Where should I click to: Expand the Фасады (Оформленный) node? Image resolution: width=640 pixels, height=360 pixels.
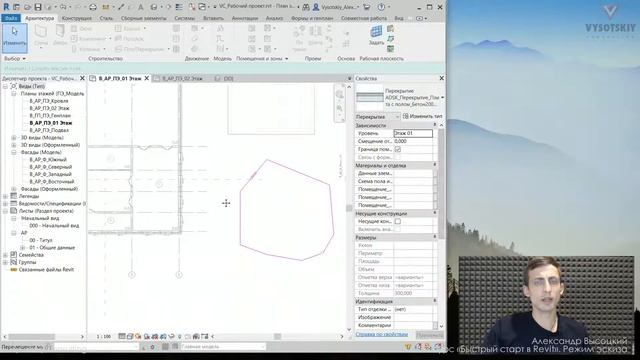click(x=13, y=189)
